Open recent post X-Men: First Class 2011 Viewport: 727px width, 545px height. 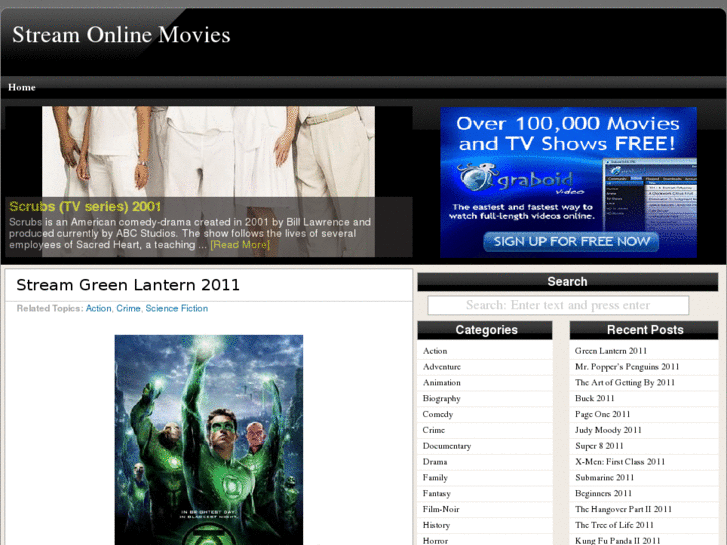[620, 462]
